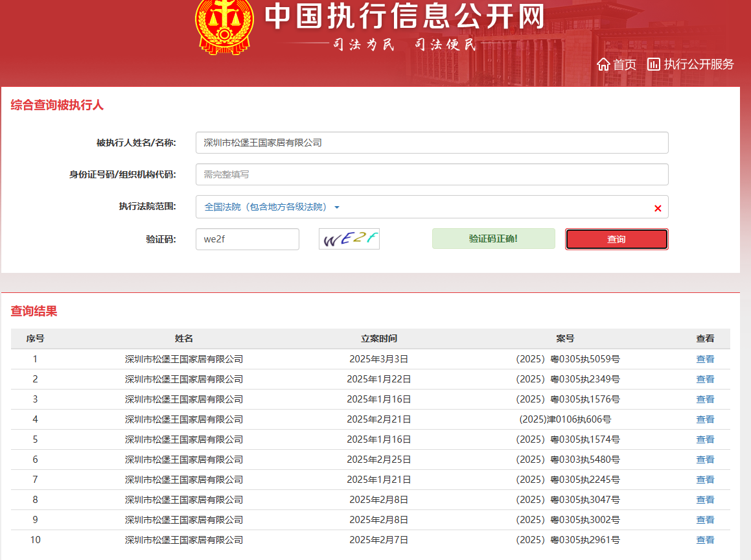Click row number 6 cell
Image resolution: width=751 pixels, height=560 pixels.
click(36, 460)
